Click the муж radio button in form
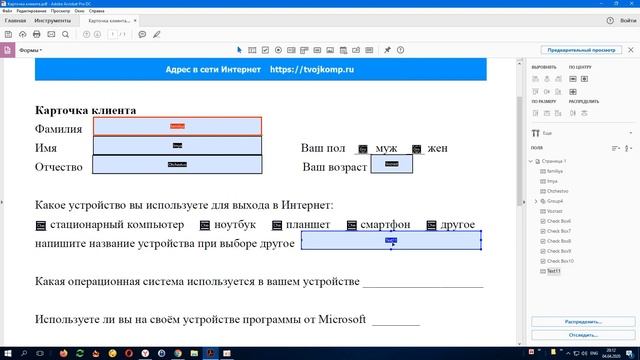The image size is (640, 360). (363, 149)
